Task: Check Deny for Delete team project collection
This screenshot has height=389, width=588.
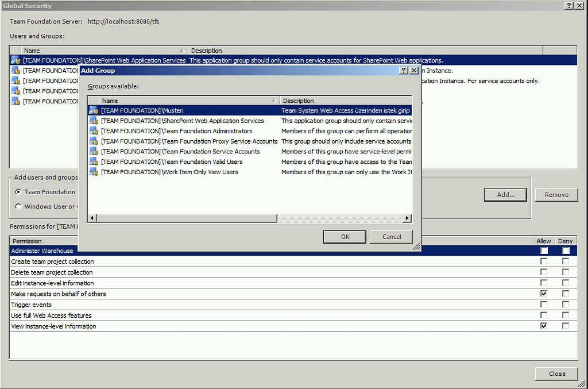Action: (x=566, y=272)
